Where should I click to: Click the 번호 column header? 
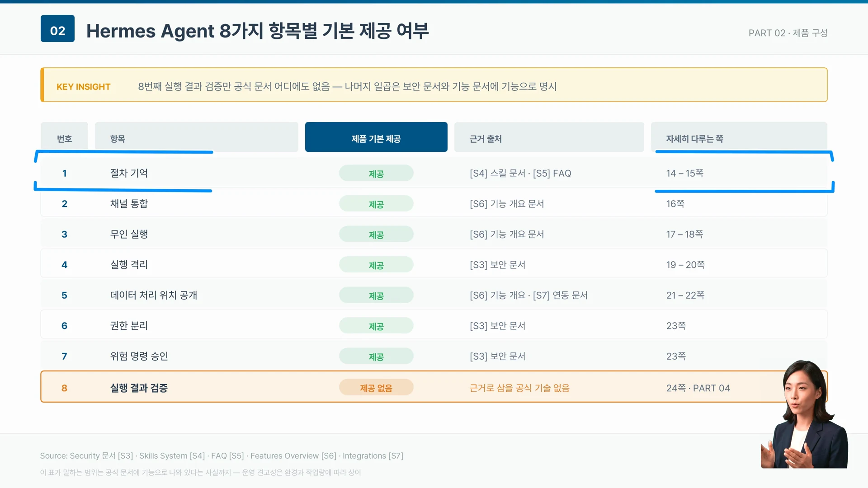tap(64, 137)
